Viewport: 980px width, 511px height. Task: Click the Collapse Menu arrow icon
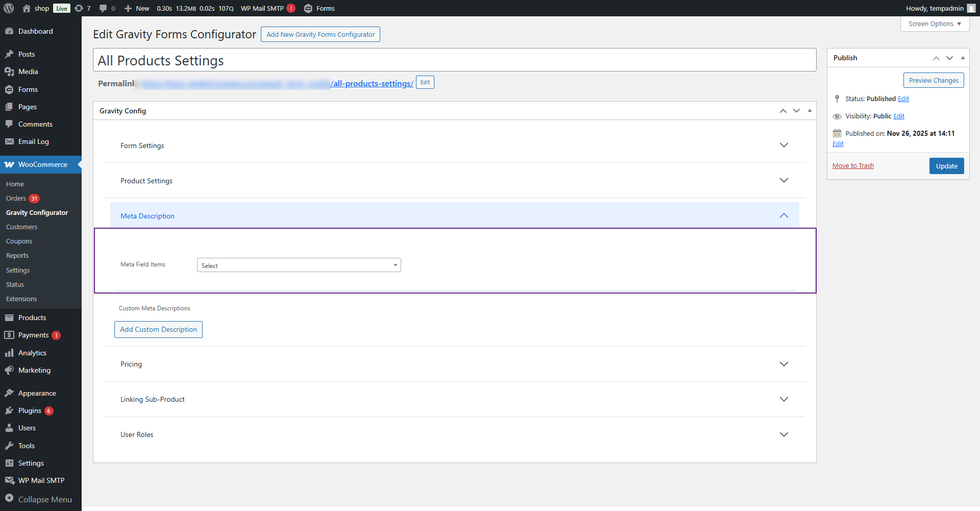(x=9, y=499)
